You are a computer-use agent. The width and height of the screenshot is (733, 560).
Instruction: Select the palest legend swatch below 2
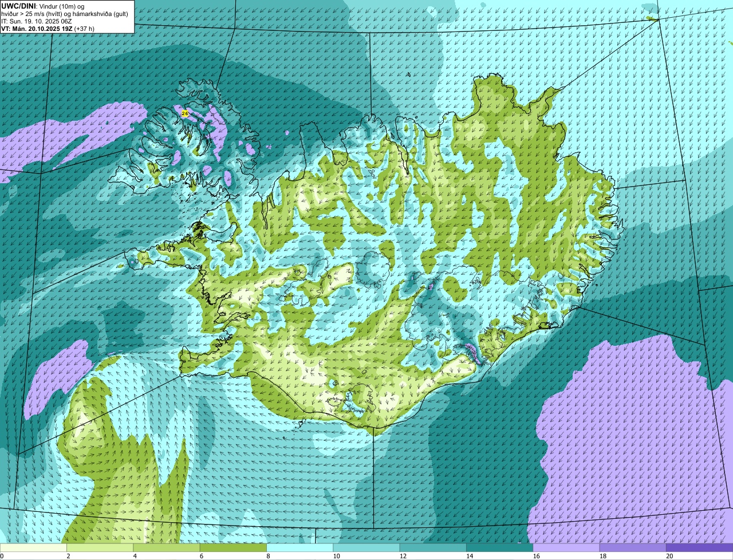click(33, 548)
